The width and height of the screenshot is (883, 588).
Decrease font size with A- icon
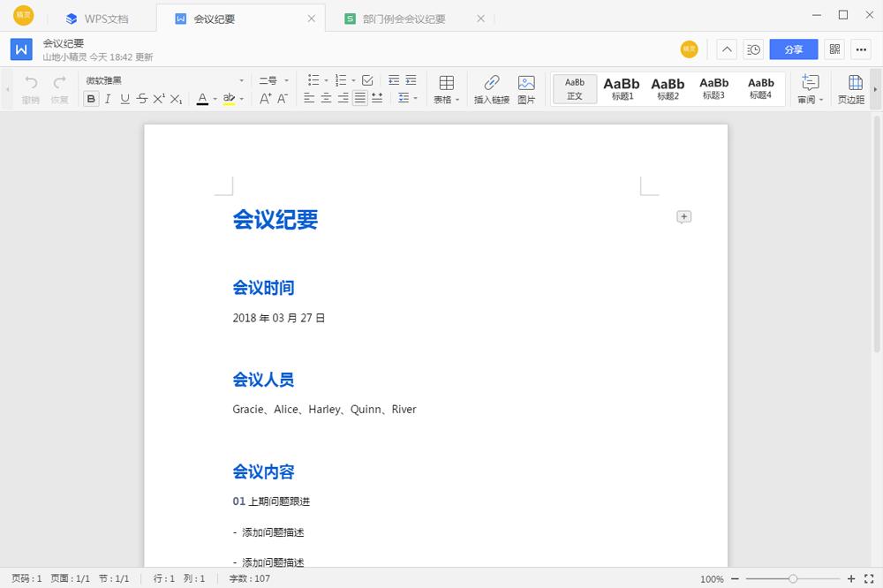coord(283,99)
